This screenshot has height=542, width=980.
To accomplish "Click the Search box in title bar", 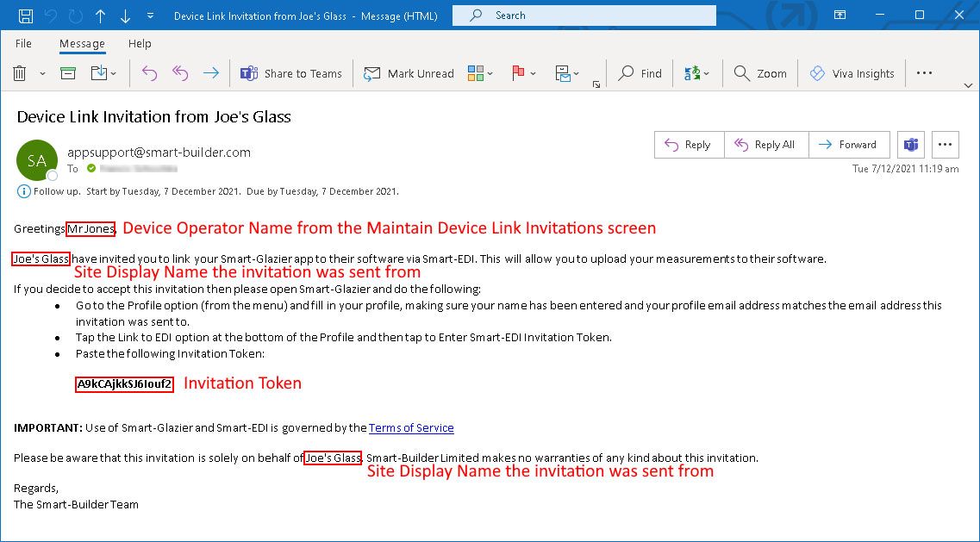I will click(x=584, y=16).
